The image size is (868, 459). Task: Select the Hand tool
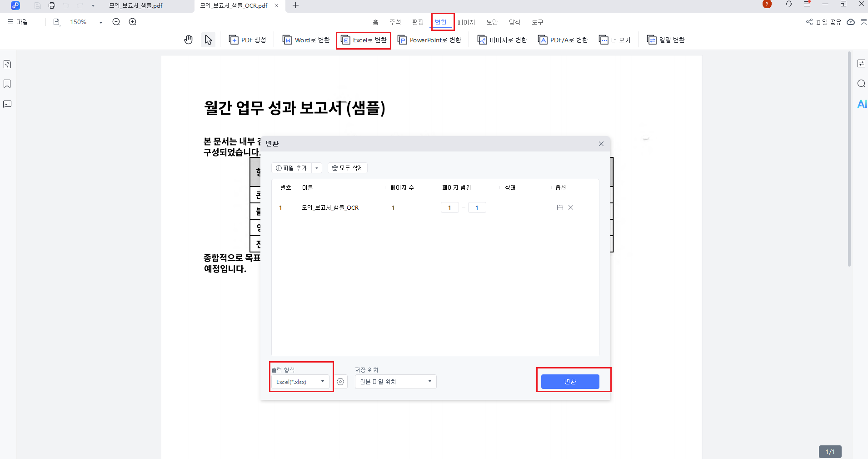[x=189, y=40]
